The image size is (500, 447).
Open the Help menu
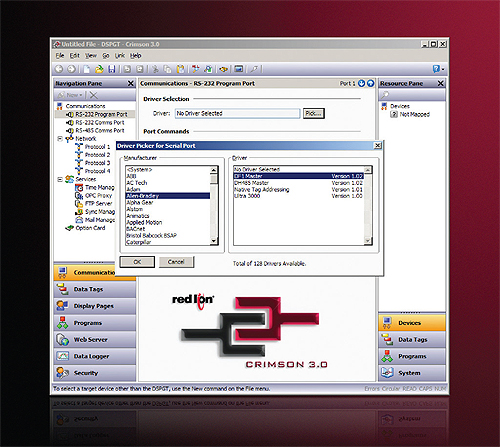(136, 56)
